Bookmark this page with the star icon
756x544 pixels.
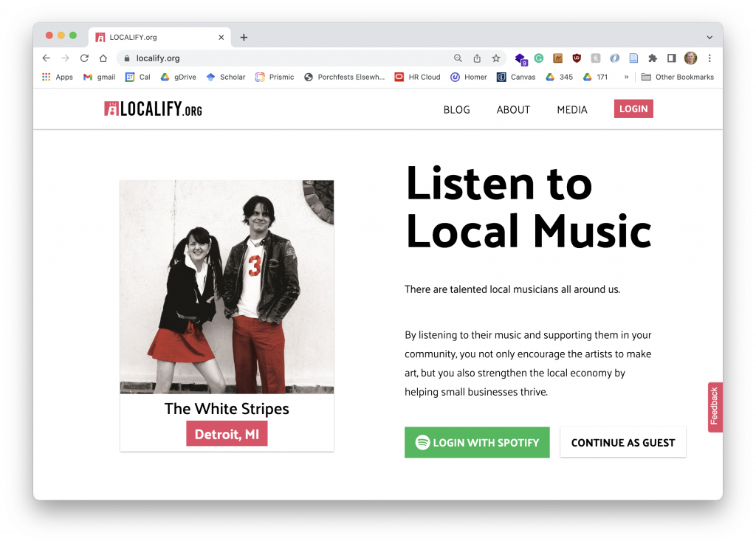495,58
